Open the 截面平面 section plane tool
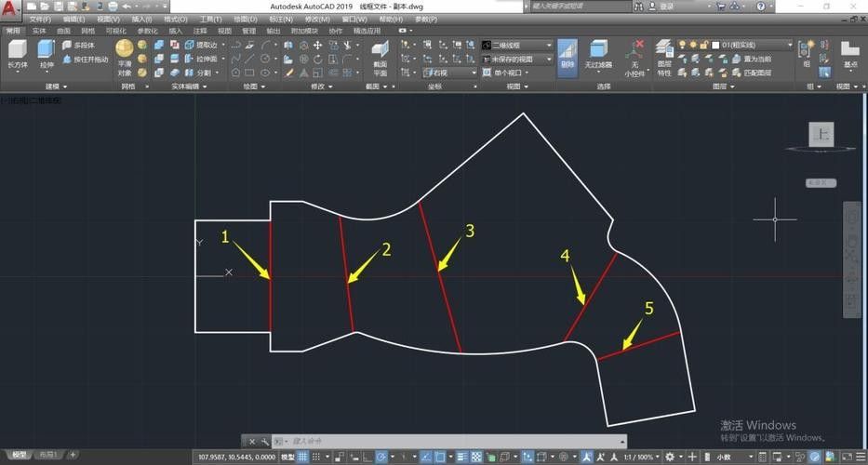868x465 pixels. tap(381, 58)
